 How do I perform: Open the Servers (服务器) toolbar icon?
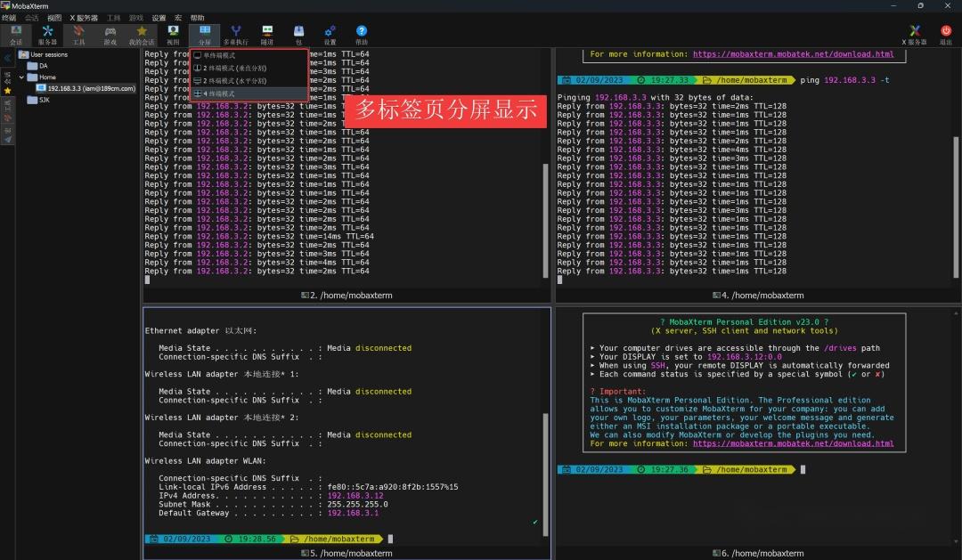point(48,34)
